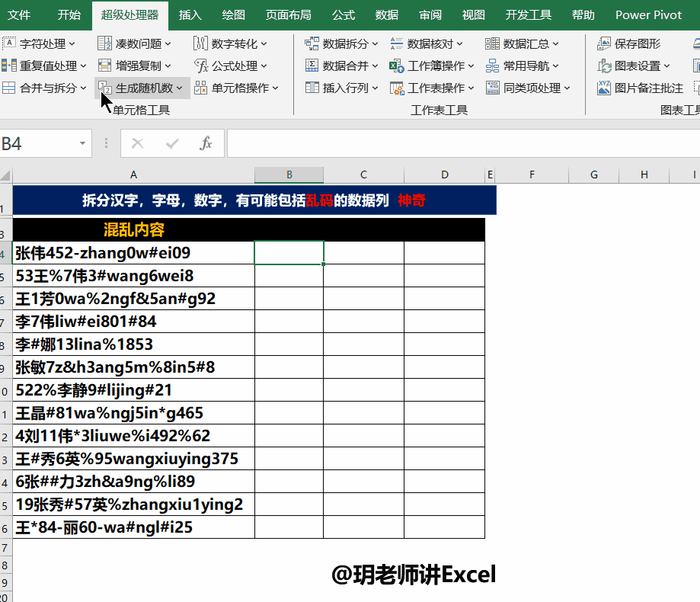Select cell 王*84-丽60-wa#ngl#i25
Screen dimensions: 700x602
(x=133, y=527)
